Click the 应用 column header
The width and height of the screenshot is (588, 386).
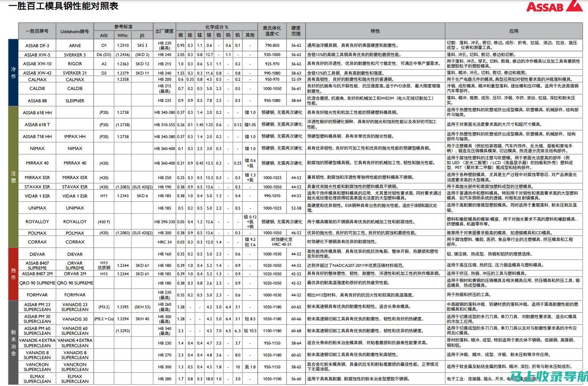(513, 31)
